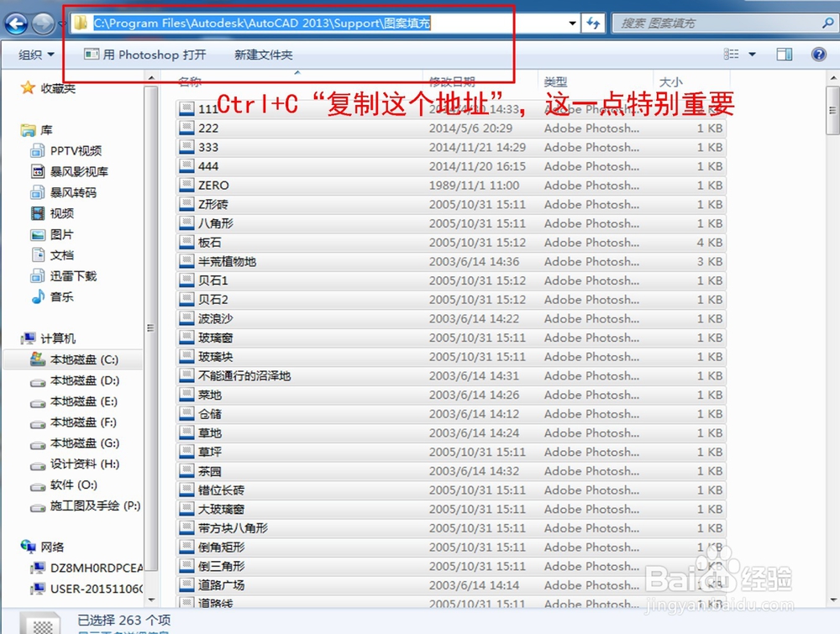This screenshot has height=634, width=840.
Task: Select file named 板石
Action: 451,243
